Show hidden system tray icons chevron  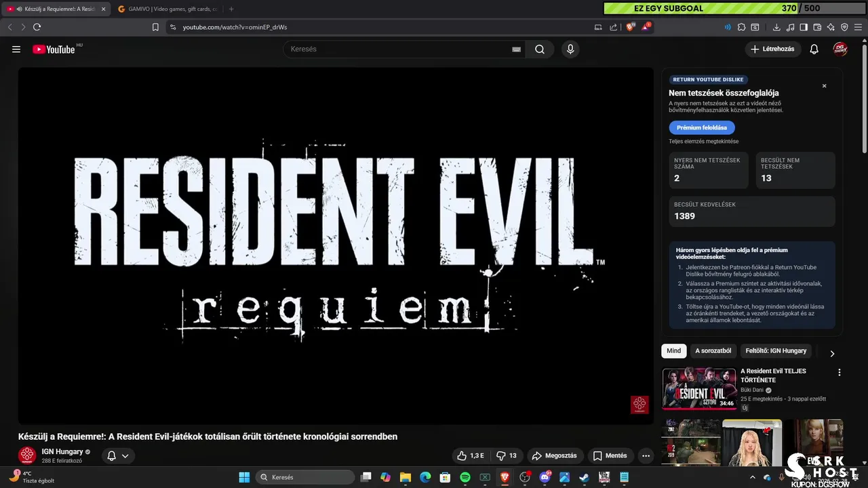pyautogui.click(x=752, y=477)
